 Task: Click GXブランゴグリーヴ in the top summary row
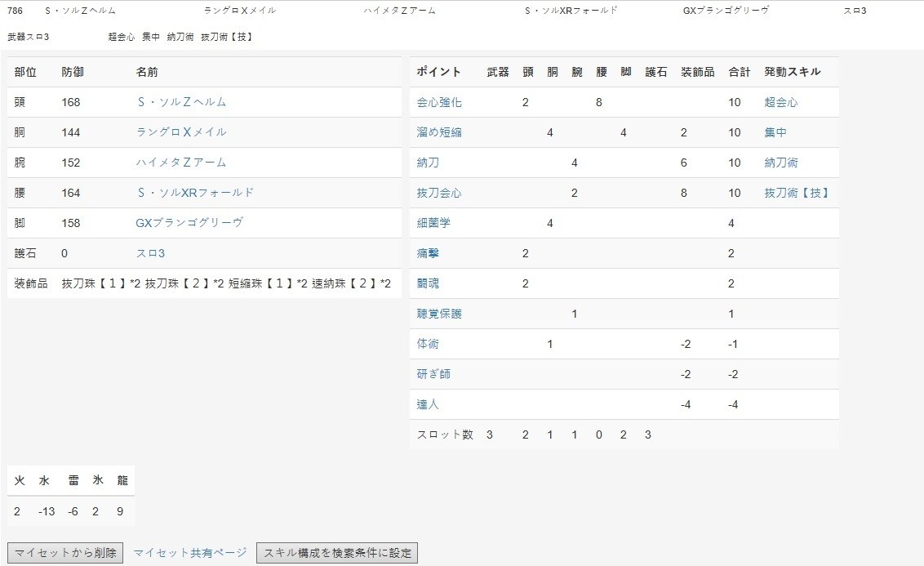(x=726, y=11)
